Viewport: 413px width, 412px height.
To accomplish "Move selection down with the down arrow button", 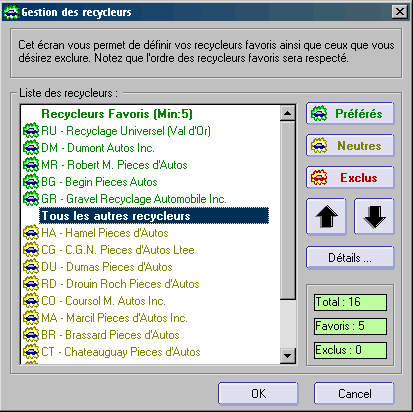I will click(x=374, y=217).
